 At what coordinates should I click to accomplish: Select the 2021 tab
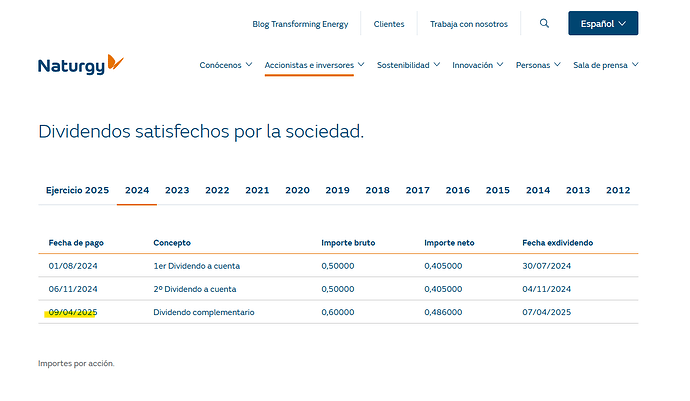click(x=257, y=190)
